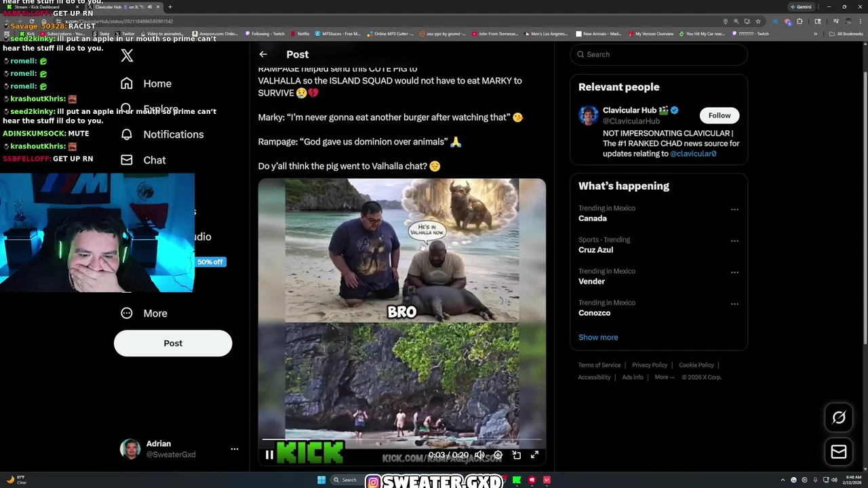Click Show more under What's happening
Viewport: 868px width, 488px height.
click(598, 338)
